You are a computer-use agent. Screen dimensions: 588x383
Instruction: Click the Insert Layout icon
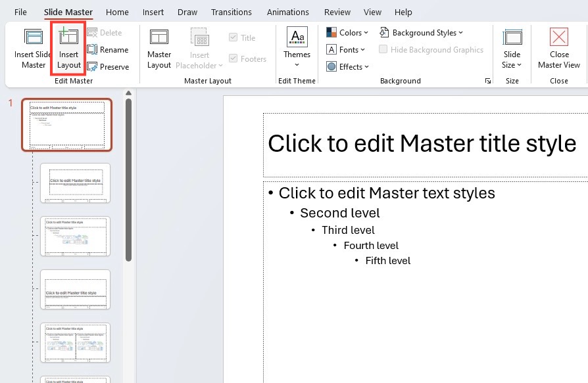click(68, 36)
